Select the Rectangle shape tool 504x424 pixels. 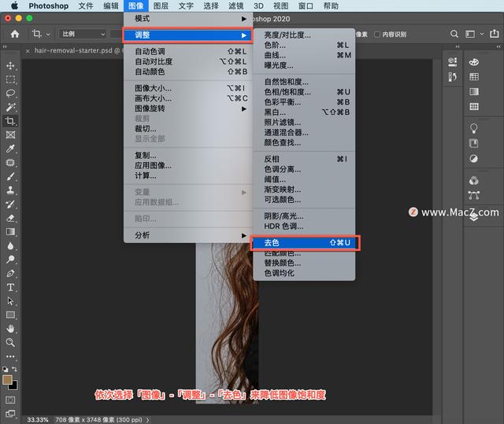click(x=10, y=315)
